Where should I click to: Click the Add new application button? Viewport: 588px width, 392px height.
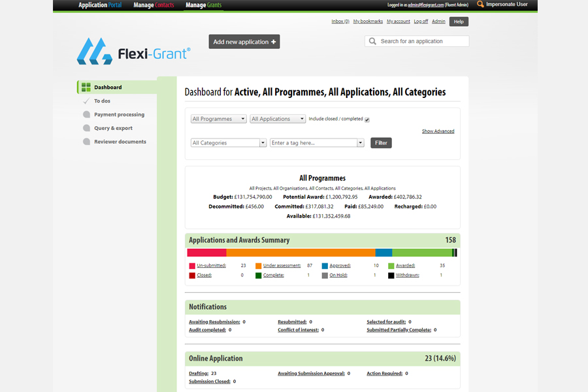click(244, 42)
